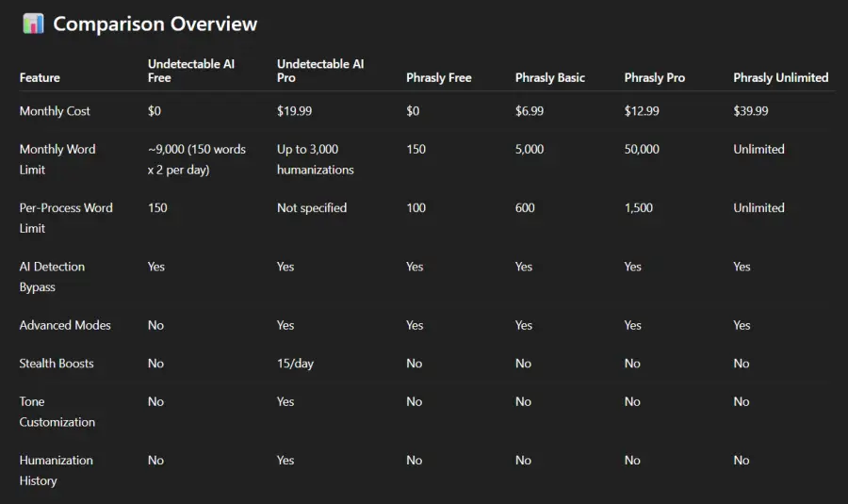Click the Monthly Word Limit row label
The height and width of the screenshot is (504, 848).
57,159
